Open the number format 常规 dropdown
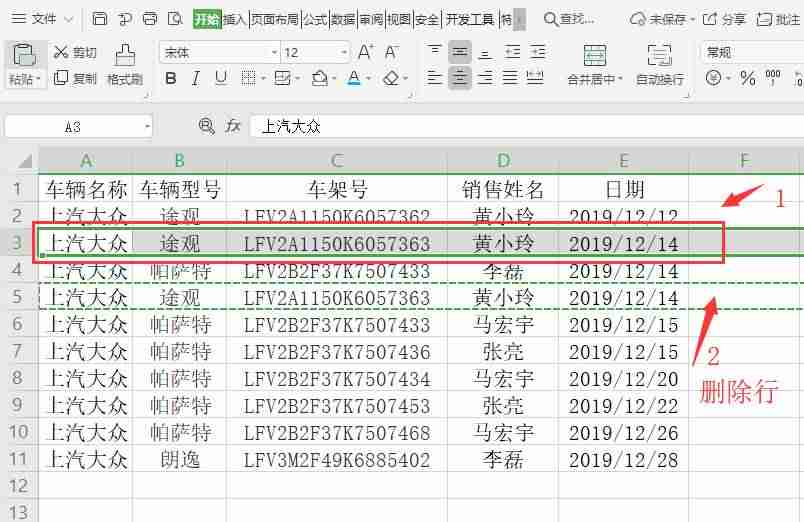 point(752,52)
